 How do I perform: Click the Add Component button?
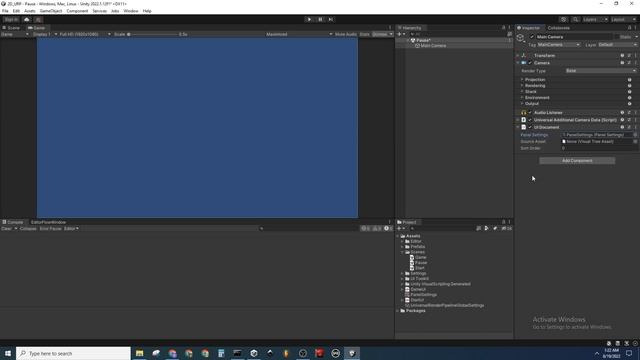click(577, 161)
